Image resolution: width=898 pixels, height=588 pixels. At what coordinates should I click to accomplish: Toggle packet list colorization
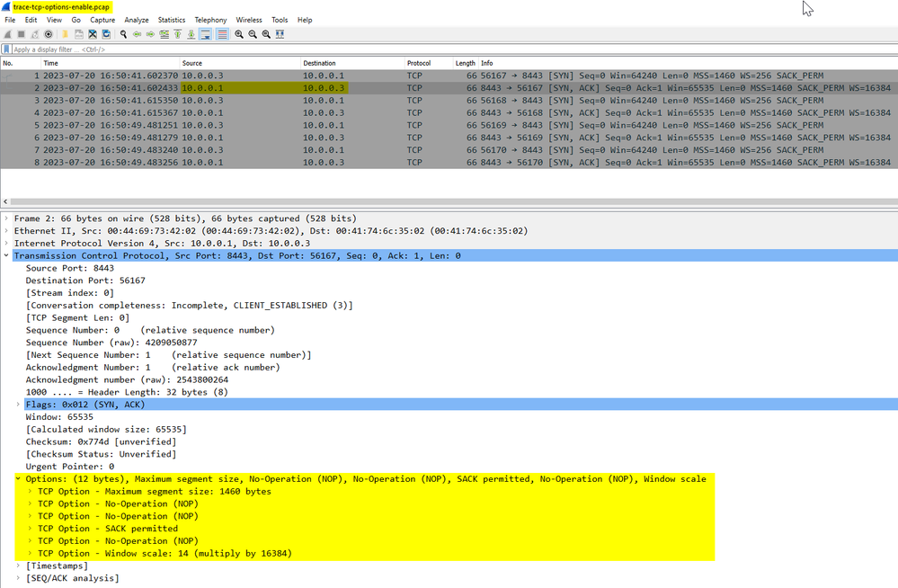coord(221,34)
